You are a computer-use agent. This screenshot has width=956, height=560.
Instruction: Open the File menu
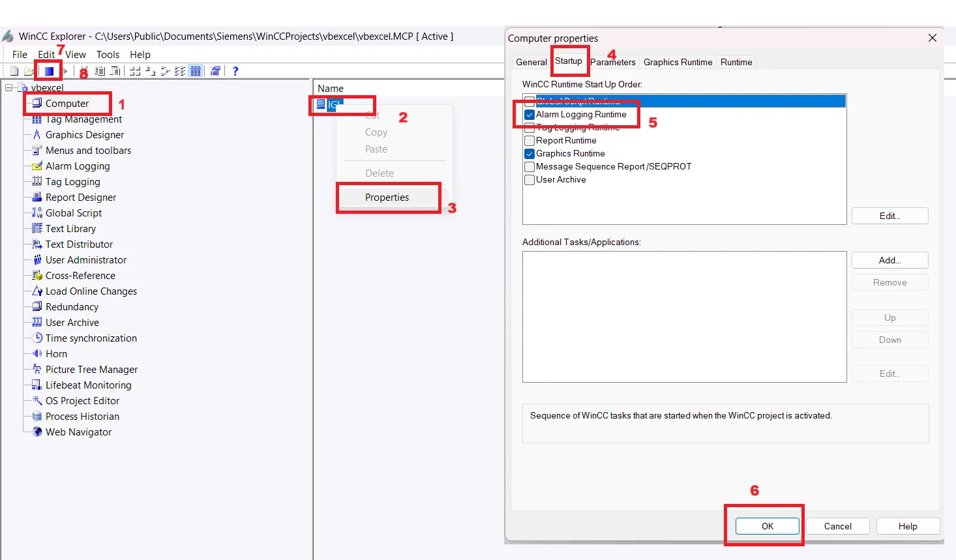click(20, 55)
